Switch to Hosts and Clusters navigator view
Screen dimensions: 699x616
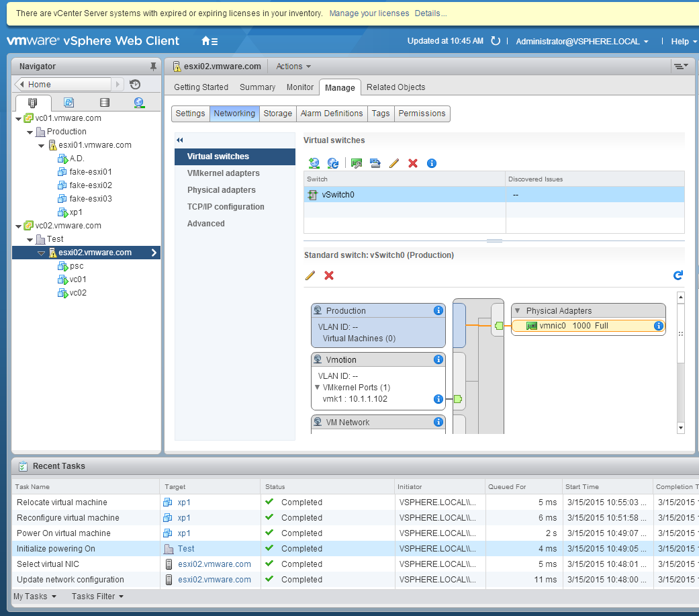[x=32, y=103]
